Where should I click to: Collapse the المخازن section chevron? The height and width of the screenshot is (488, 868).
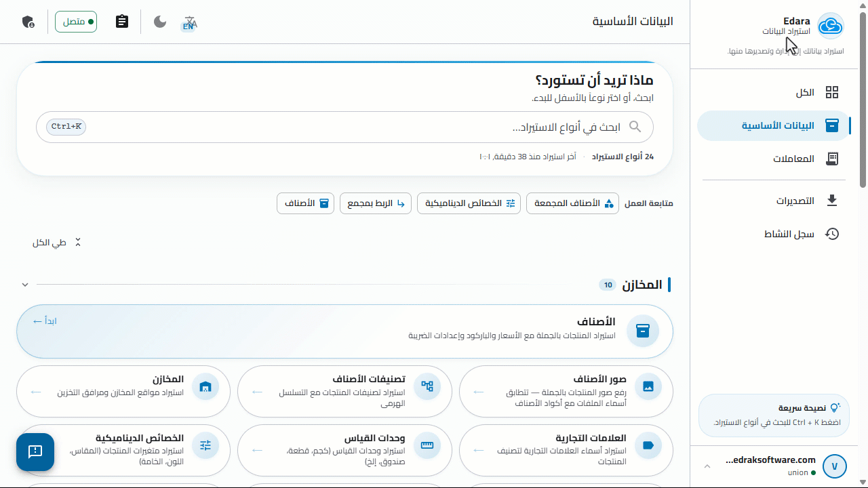(25, 285)
